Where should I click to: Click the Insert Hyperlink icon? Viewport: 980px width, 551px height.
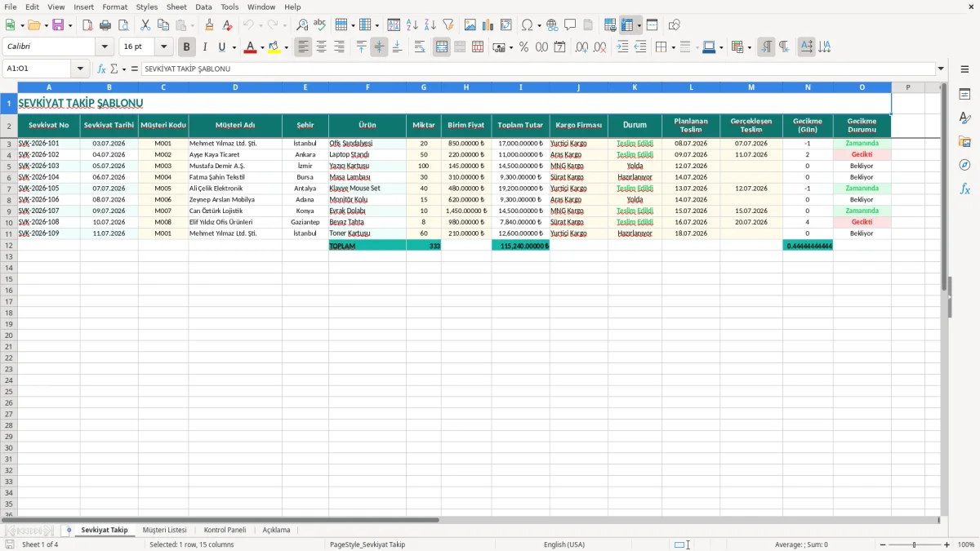click(x=552, y=25)
